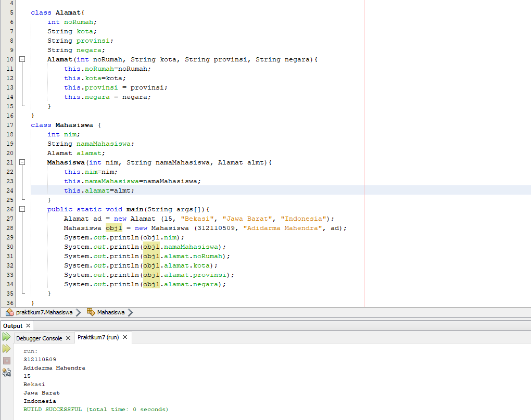The height and width of the screenshot is (420, 531).
Task: Click the highlighted obj1 variable on line 28
Action: (114, 227)
